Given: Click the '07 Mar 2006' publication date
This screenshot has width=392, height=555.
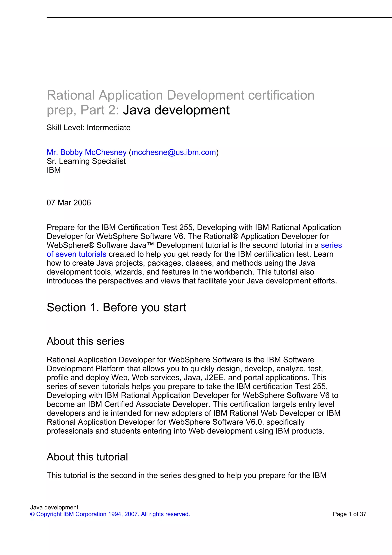Looking at the screenshot, I should pos(69,203).
